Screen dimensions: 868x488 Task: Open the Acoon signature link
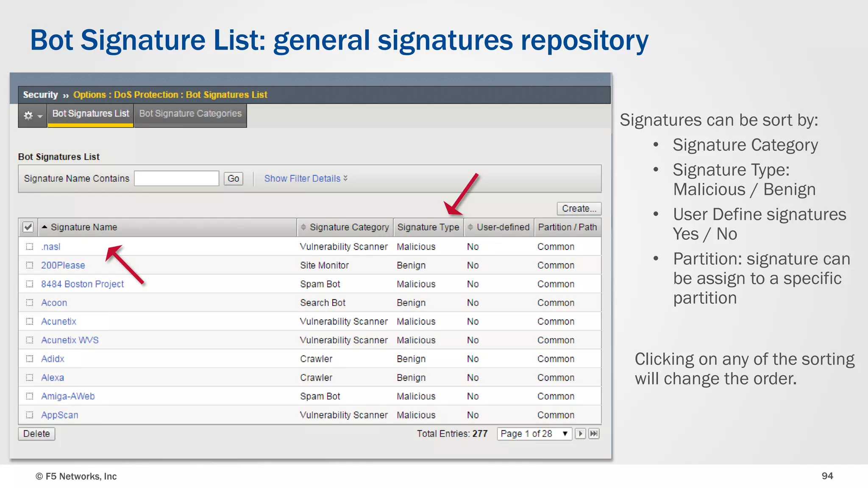click(54, 303)
